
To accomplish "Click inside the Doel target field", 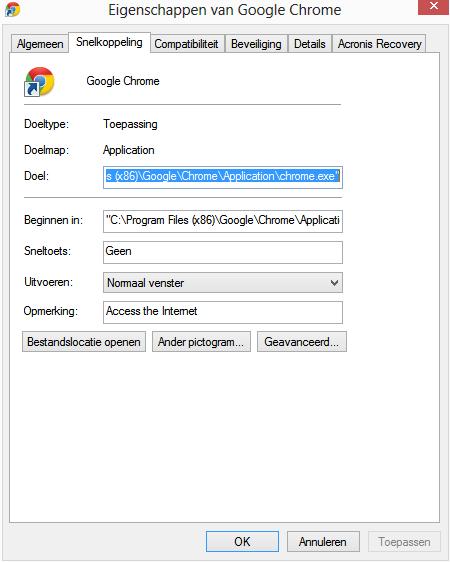I will pos(223,177).
